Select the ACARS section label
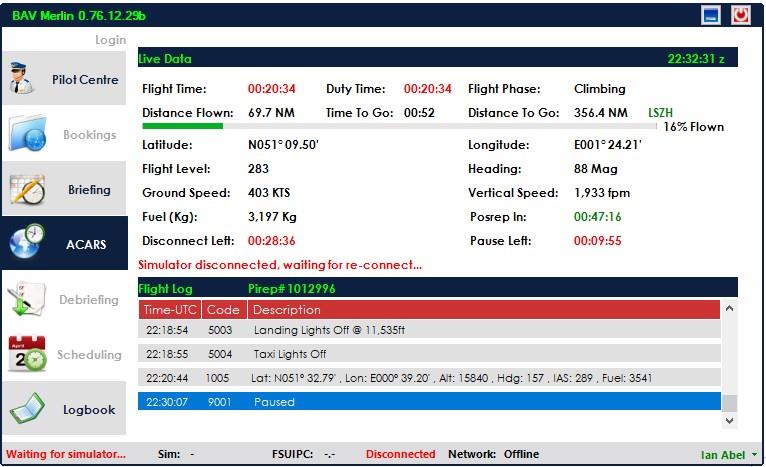 point(86,244)
